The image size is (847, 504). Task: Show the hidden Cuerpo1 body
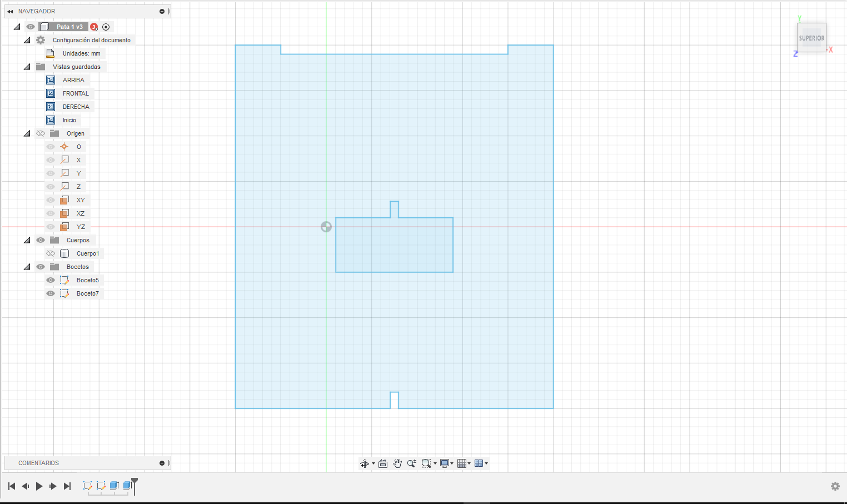[x=51, y=253]
